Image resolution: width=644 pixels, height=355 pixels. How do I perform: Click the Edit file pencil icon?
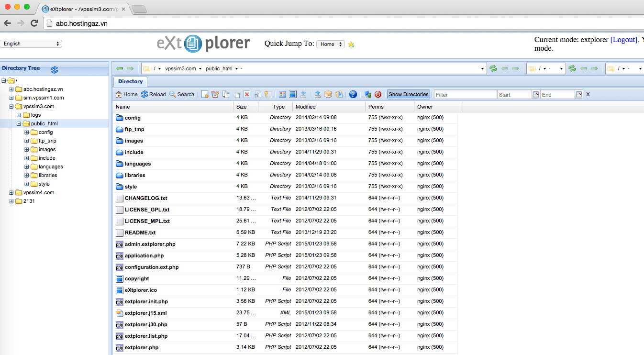[215, 94]
